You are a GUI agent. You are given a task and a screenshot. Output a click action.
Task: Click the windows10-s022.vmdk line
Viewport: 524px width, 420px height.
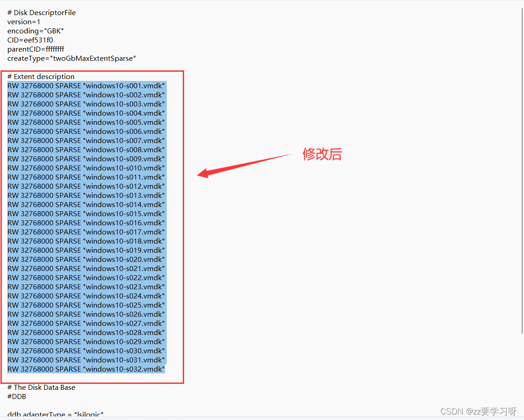[x=86, y=277]
